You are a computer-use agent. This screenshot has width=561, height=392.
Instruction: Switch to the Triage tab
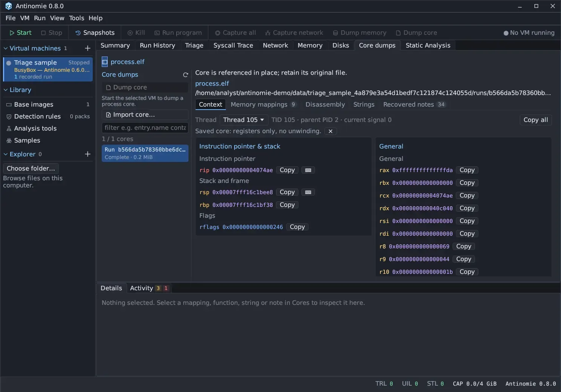[194, 45]
